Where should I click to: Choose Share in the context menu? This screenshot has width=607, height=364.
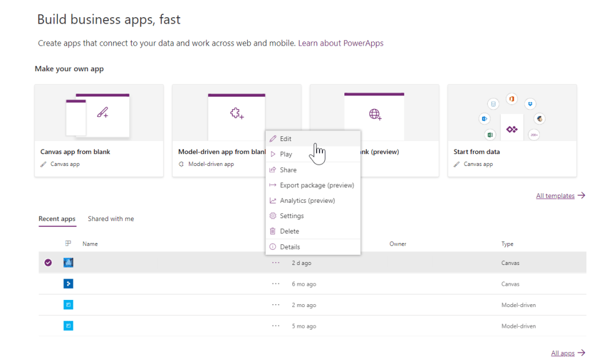(288, 170)
